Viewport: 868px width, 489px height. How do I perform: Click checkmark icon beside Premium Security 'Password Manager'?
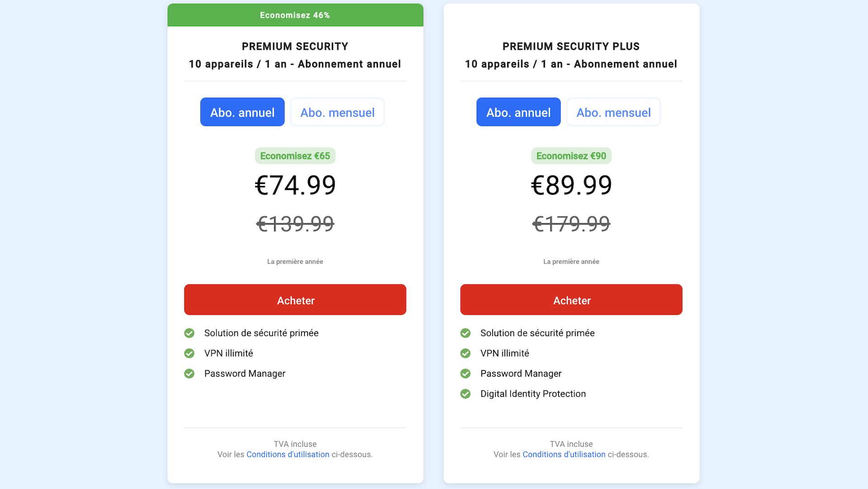189,374
